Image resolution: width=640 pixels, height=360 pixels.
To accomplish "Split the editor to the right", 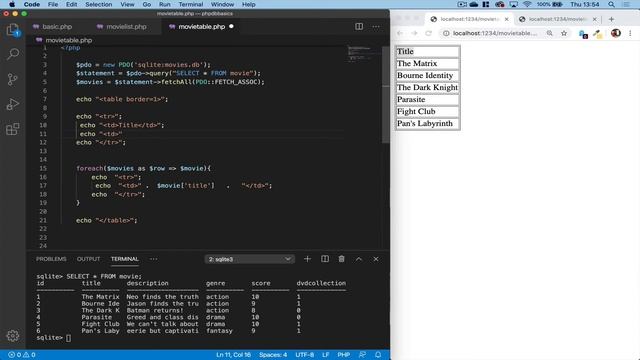I will pyautogui.click(x=359, y=27).
